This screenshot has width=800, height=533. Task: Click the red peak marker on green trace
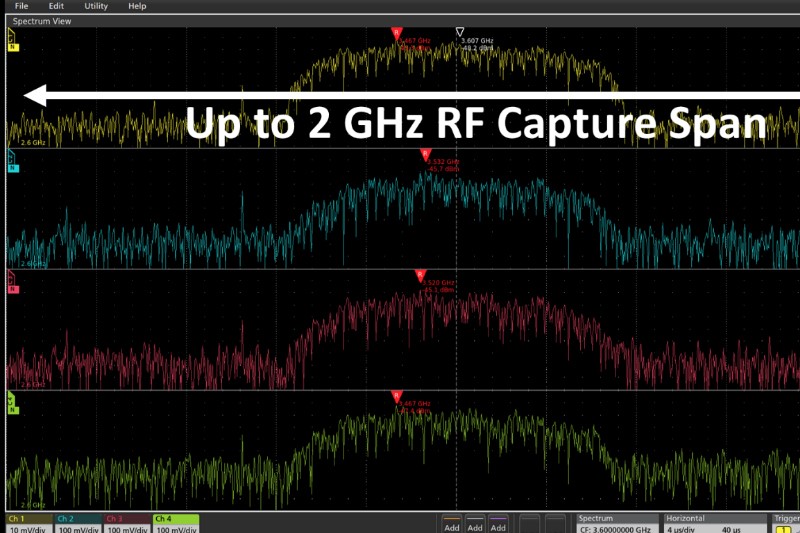(x=397, y=396)
